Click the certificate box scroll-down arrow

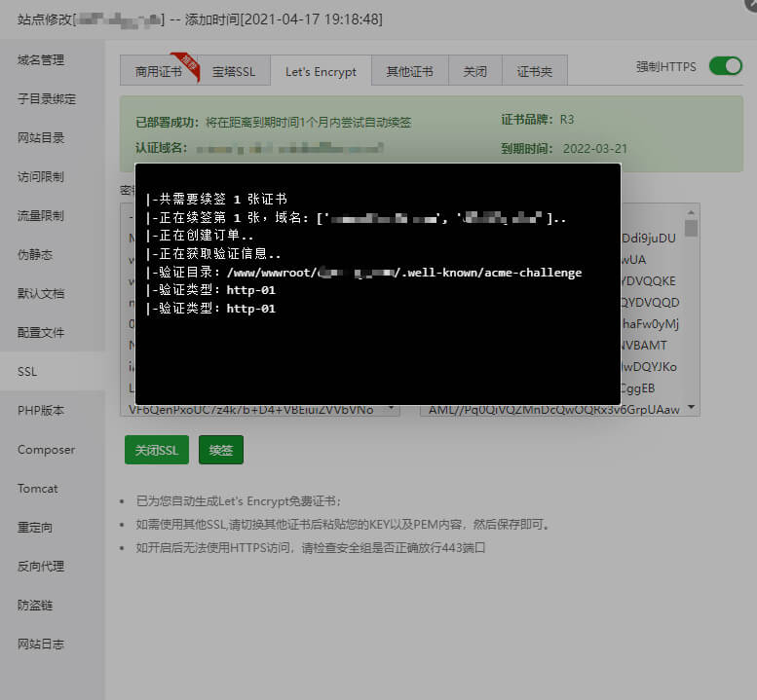coord(692,407)
